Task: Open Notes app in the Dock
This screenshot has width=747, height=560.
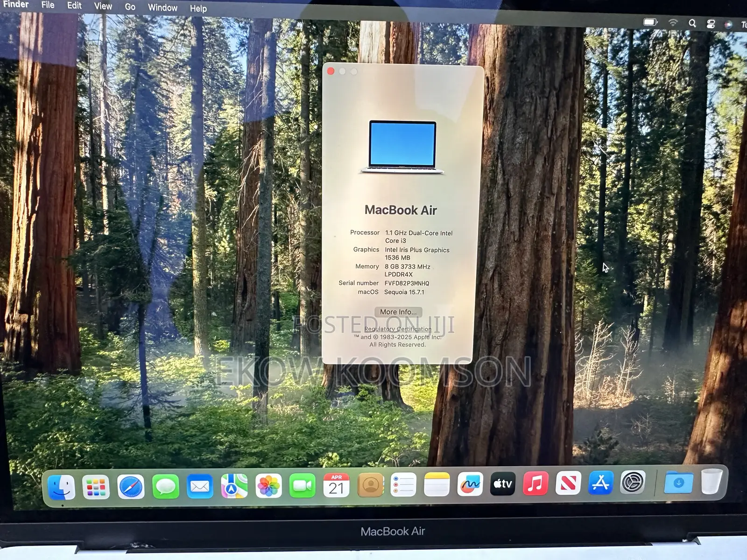Action: coord(437,484)
